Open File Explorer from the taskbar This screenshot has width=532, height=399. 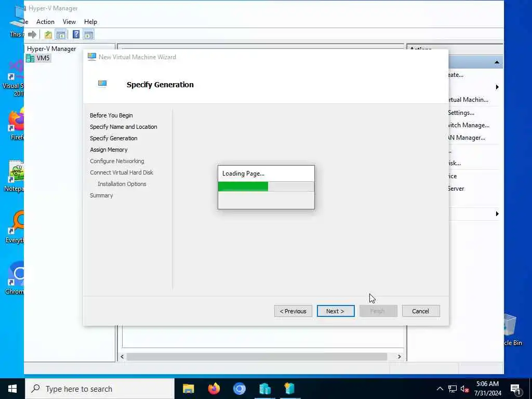pyautogui.click(x=188, y=389)
